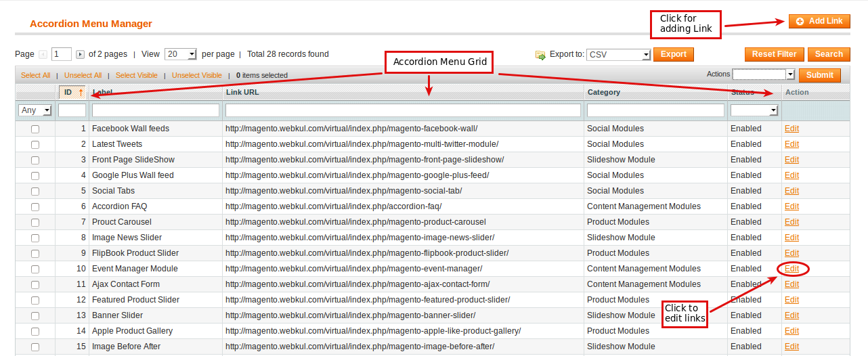Open the Status filter dropdown

pos(754,110)
